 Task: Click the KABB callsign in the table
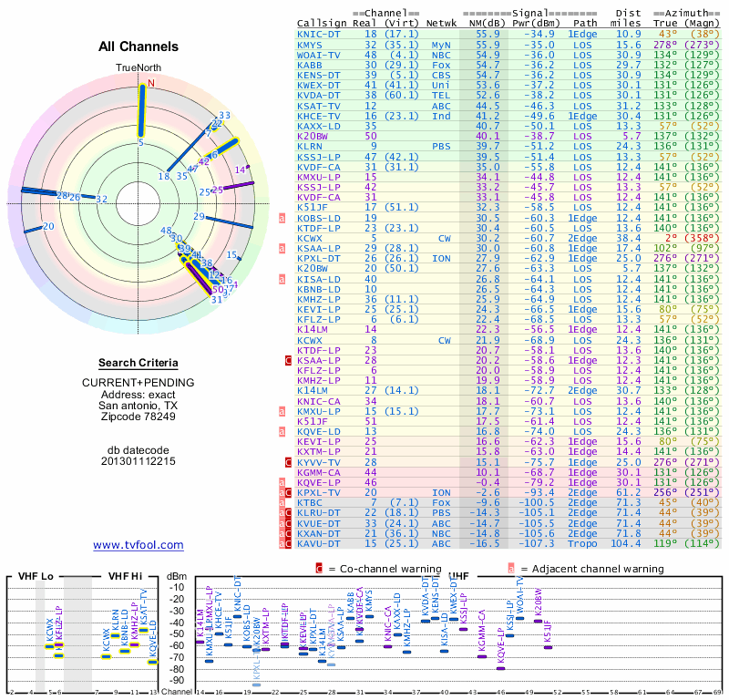[x=309, y=65]
